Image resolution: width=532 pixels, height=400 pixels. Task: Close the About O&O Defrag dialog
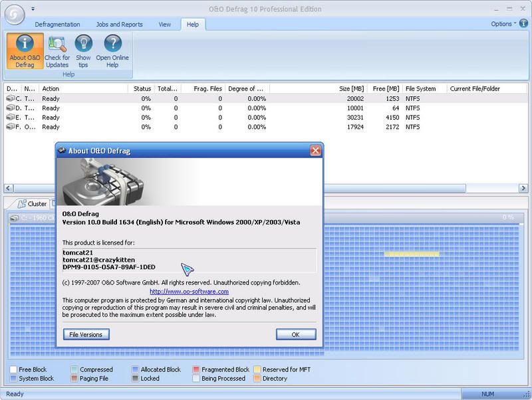315,151
